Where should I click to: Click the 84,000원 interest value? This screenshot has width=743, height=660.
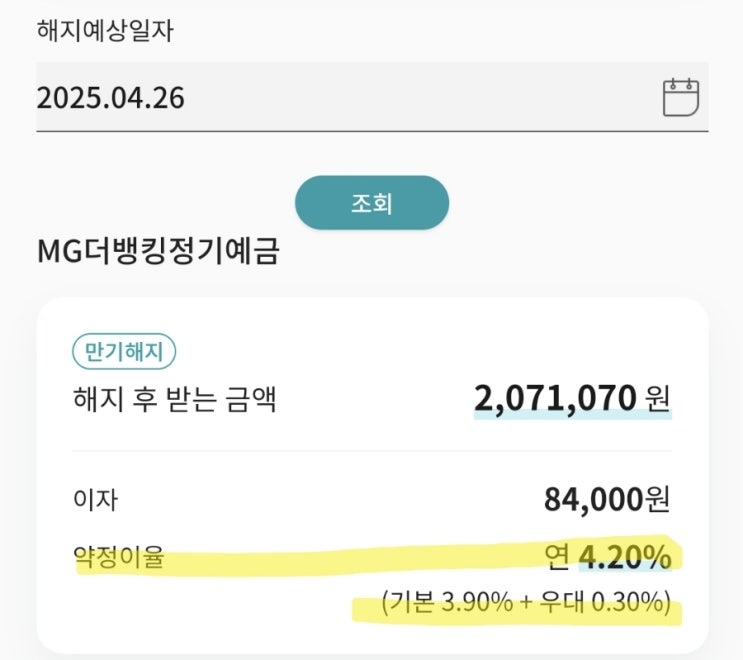[607, 498]
